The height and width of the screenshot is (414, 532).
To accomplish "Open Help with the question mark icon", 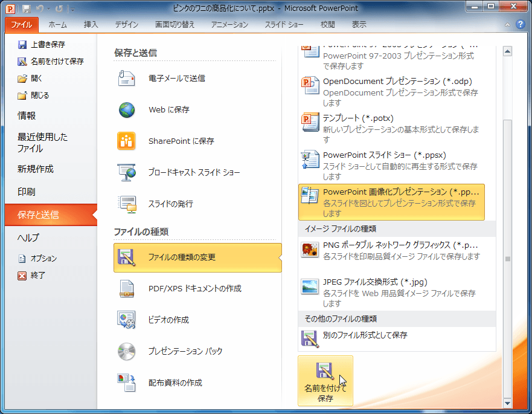I will click(520, 24).
